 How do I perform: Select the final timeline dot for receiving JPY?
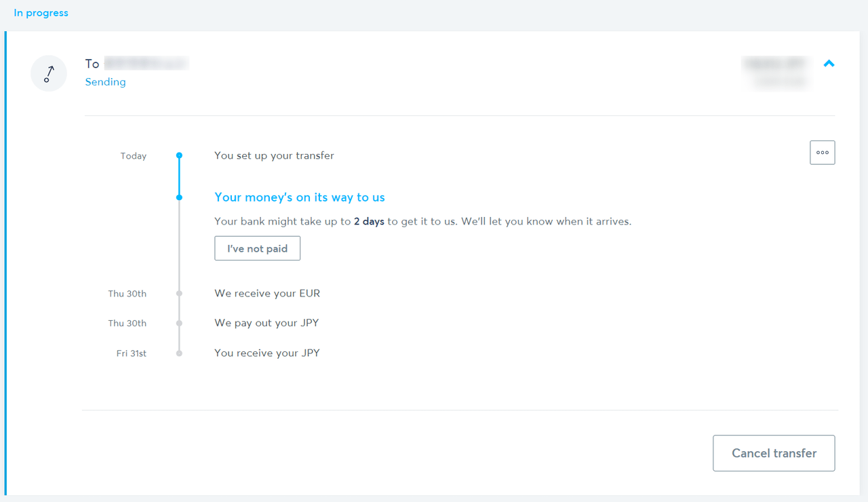click(x=179, y=353)
